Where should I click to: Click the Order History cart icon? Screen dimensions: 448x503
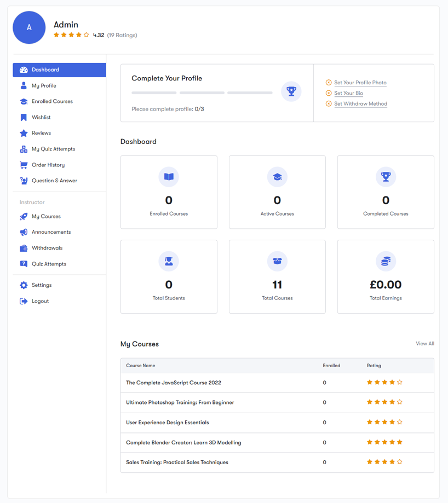(24, 165)
